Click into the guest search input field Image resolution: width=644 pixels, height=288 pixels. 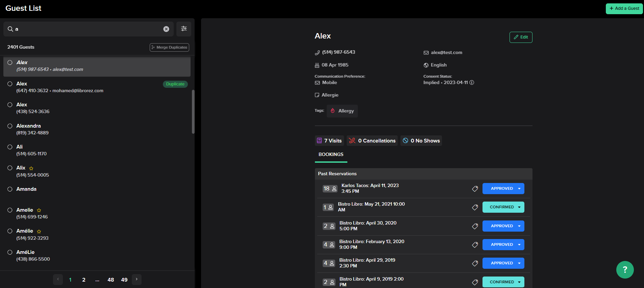[x=88, y=29]
